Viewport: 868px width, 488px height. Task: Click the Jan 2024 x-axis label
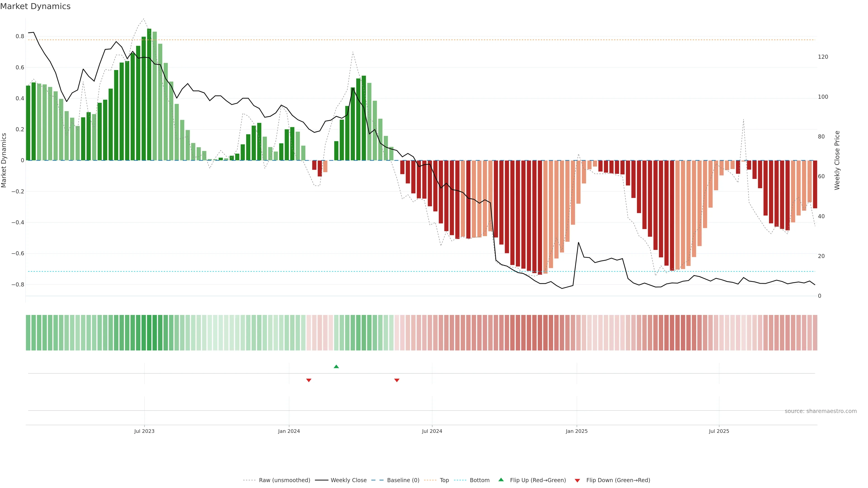[289, 431]
